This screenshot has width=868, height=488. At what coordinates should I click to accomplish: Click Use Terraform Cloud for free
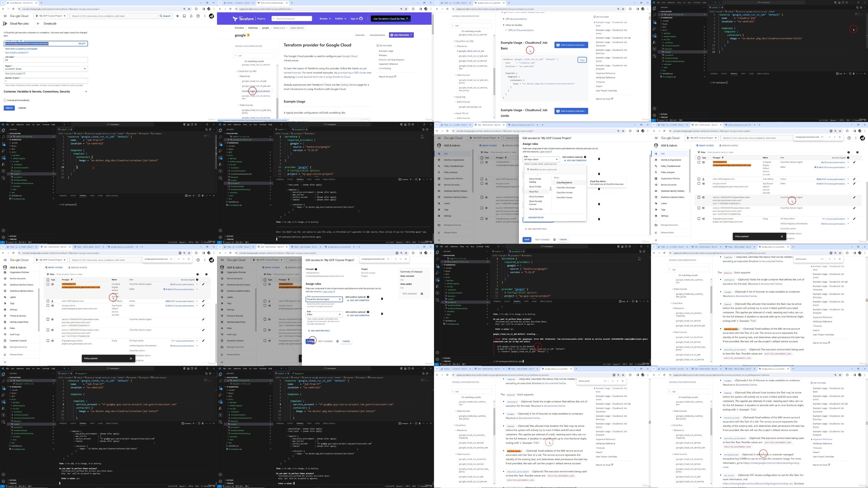tap(391, 18)
